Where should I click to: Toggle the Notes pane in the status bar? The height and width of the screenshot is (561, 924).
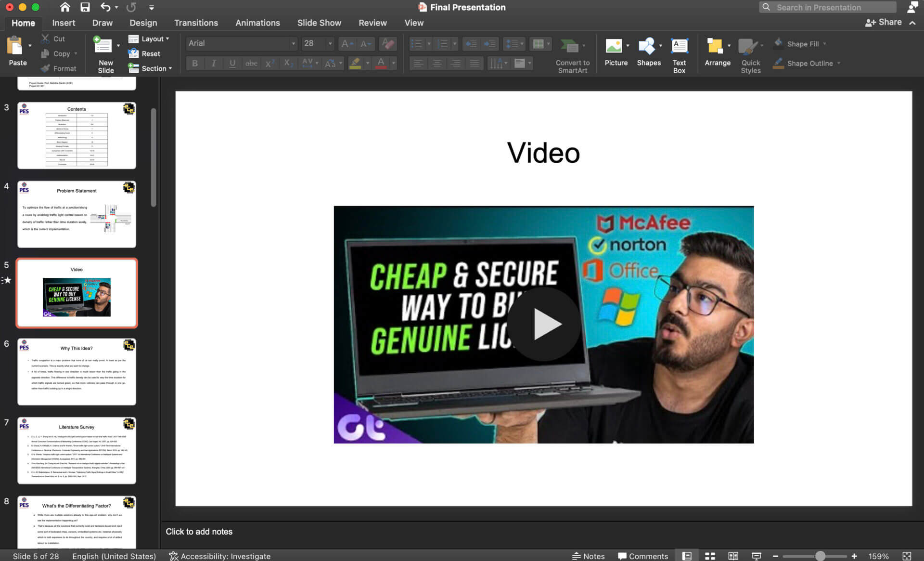click(x=588, y=556)
